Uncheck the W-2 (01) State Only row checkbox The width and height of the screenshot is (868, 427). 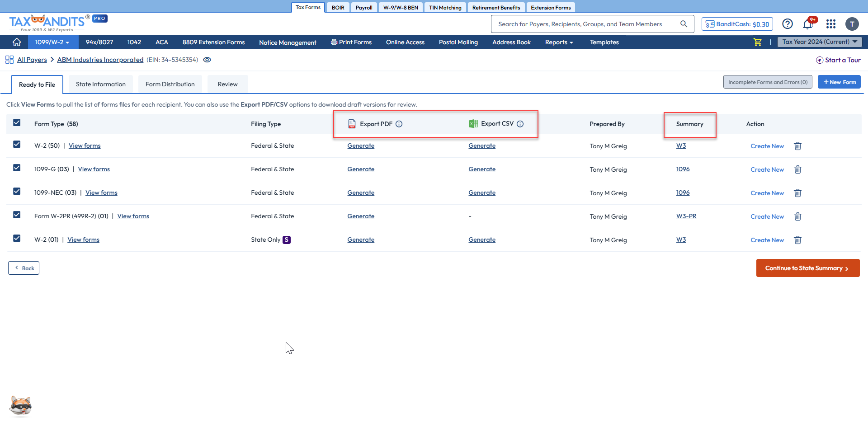click(x=17, y=238)
